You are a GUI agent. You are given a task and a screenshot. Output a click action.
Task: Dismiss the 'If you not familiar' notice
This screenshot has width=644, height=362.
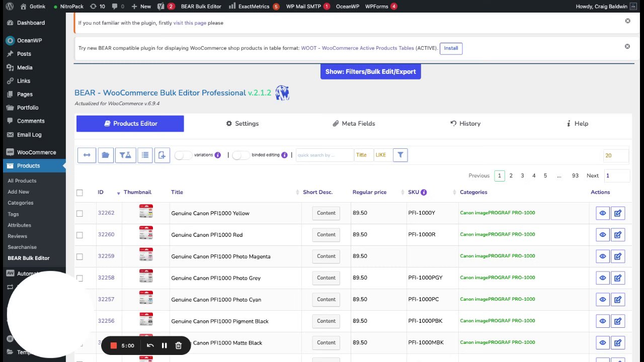click(627, 21)
